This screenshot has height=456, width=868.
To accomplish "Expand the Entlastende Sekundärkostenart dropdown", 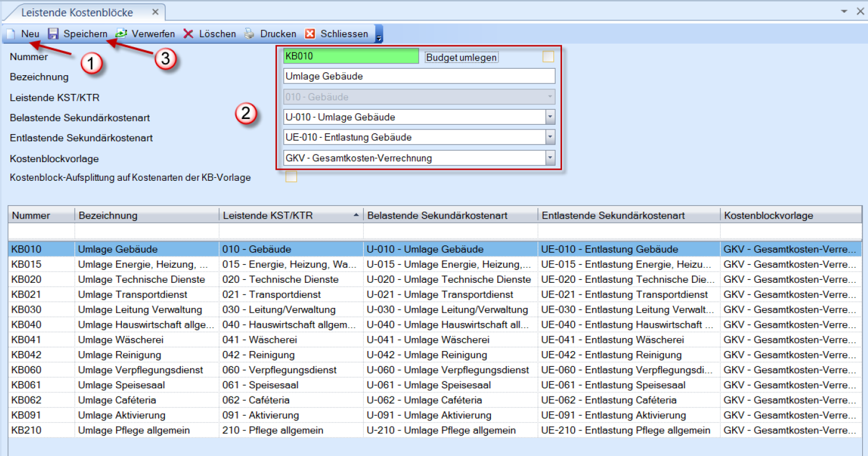I will [x=550, y=138].
